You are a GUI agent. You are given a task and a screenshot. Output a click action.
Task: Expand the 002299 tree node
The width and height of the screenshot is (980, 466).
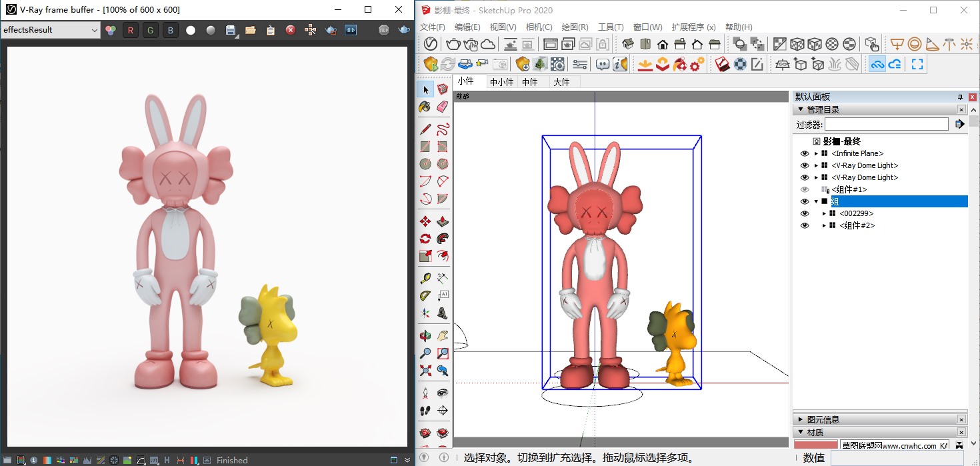point(824,213)
